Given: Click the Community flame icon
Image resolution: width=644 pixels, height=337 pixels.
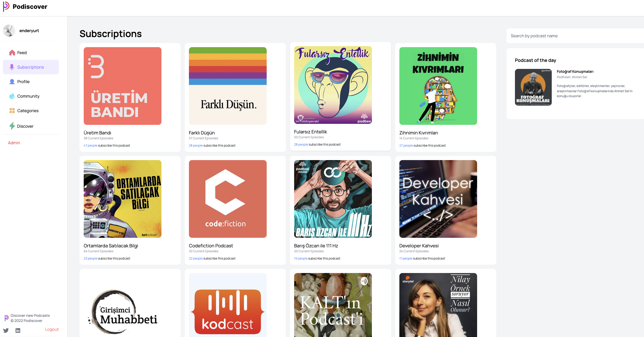Looking at the screenshot, I should coord(12,96).
